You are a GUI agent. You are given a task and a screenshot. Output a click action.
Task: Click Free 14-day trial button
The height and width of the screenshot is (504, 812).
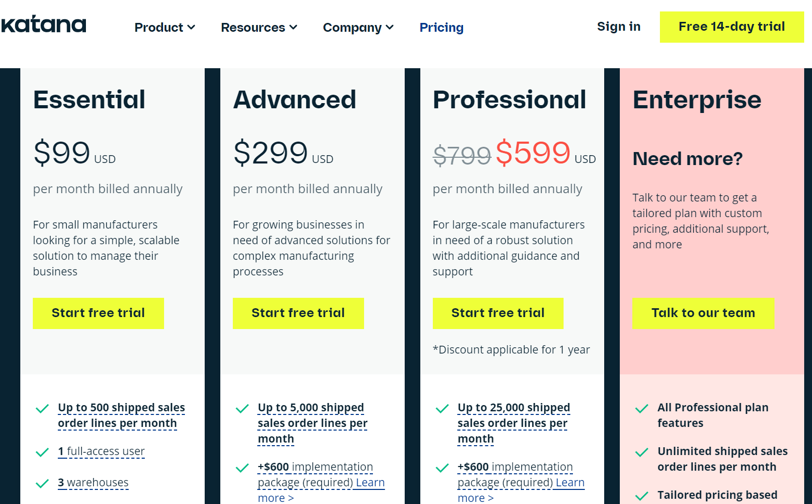[731, 27]
